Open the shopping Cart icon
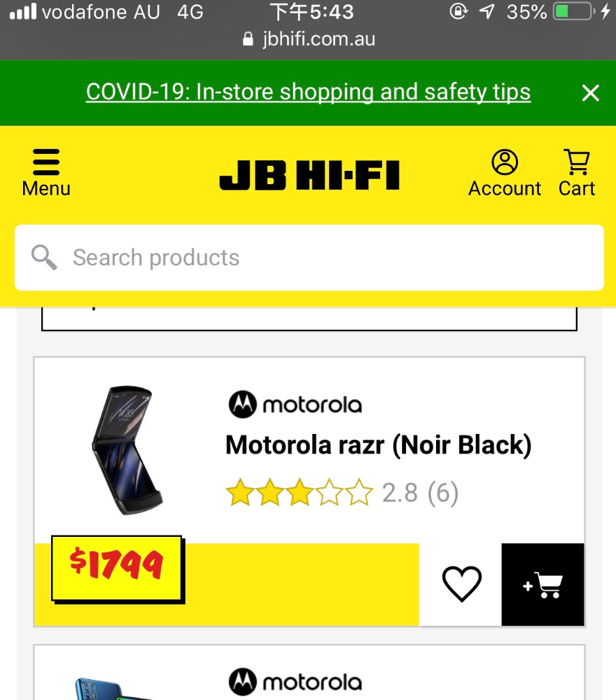Screen dimensions: 616x700 [x=577, y=162]
